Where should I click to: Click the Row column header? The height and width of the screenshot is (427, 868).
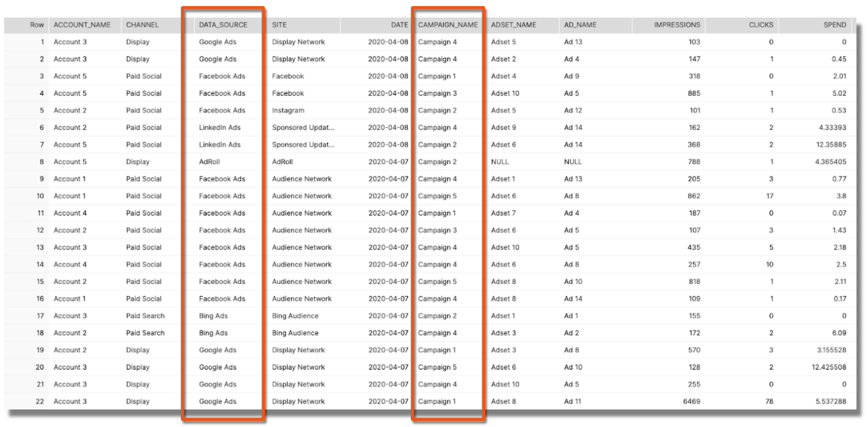[x=36, y=25]
